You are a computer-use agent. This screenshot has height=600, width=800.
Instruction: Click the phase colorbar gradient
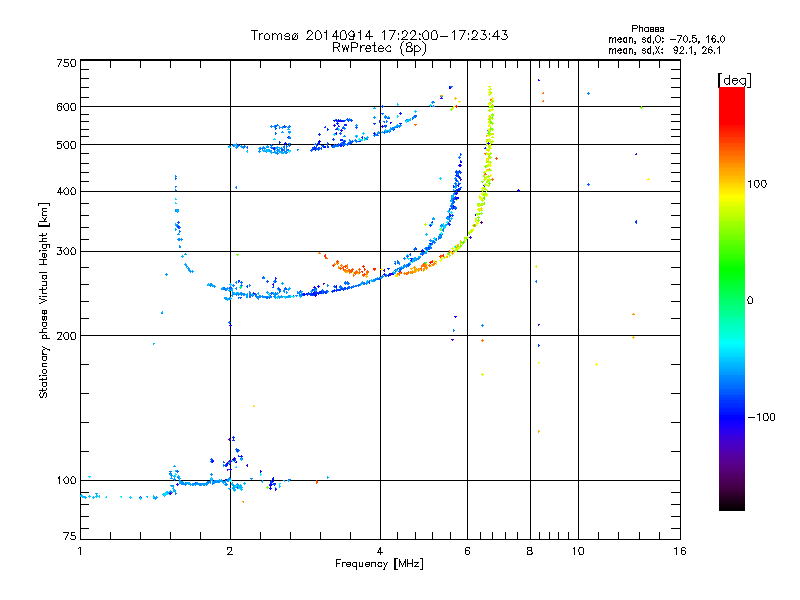click(x=732, y=298)
